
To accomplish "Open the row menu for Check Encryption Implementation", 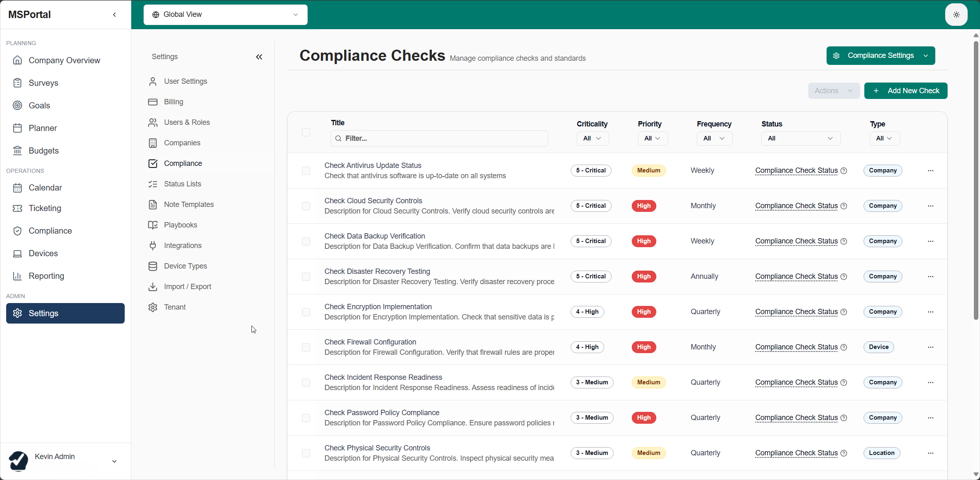I will [x=930, y=312].
